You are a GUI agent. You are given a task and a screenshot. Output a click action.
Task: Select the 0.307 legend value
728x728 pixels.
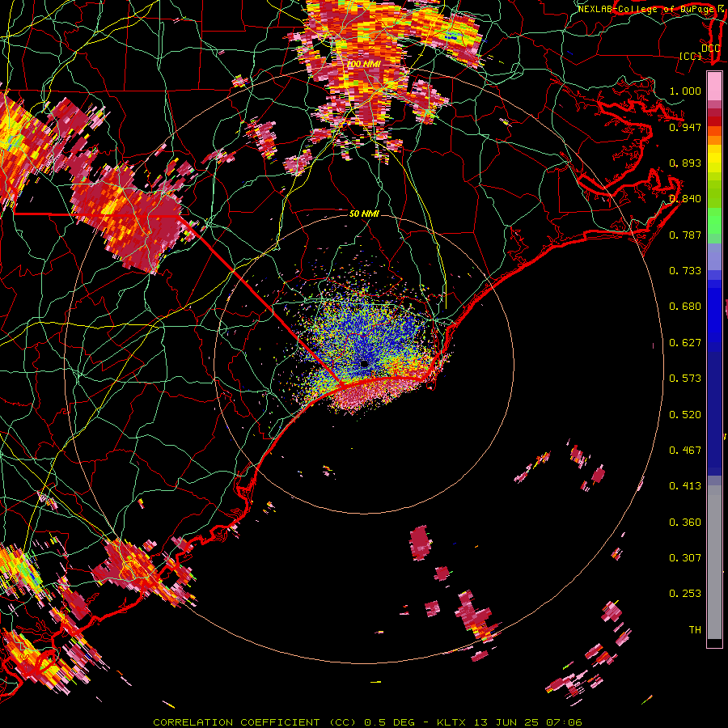point(685,558)
